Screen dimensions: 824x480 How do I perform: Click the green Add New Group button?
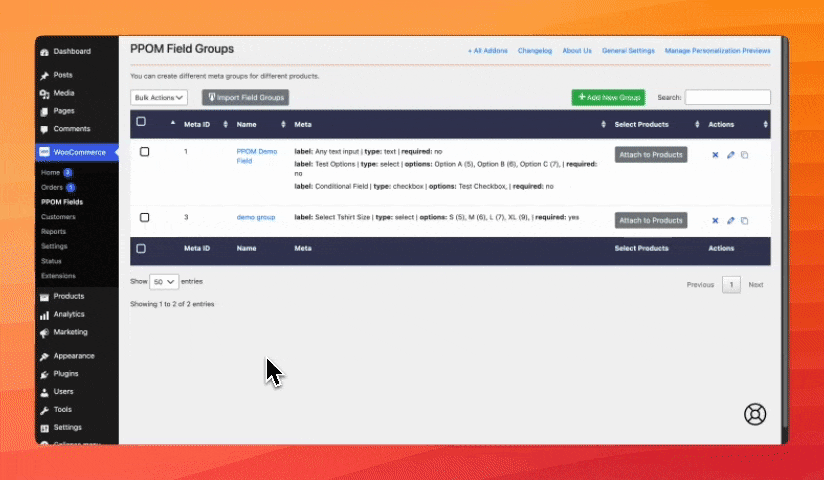[609, 97]
